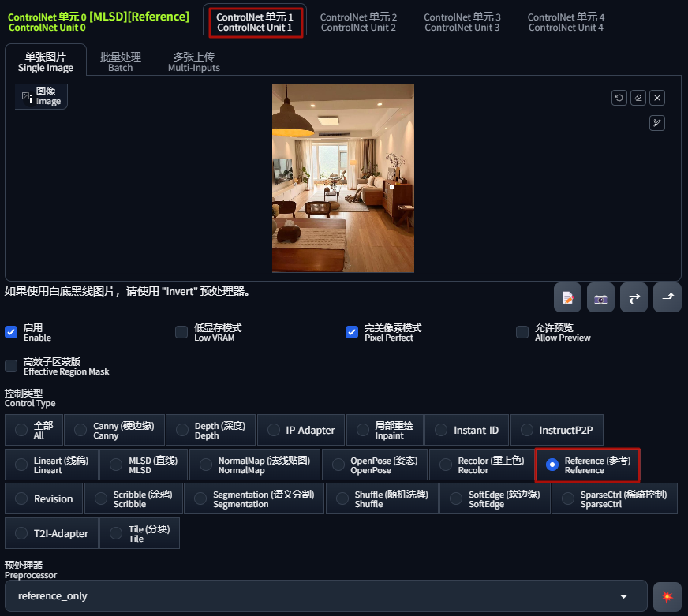The image size is (688, 616).
Task: Open the Batch processing tab
Action: [120, 61]
